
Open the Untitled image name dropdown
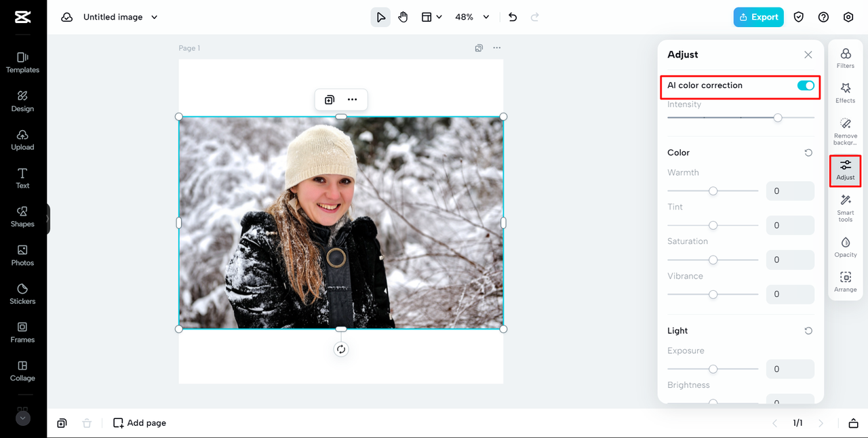[121, 17]
